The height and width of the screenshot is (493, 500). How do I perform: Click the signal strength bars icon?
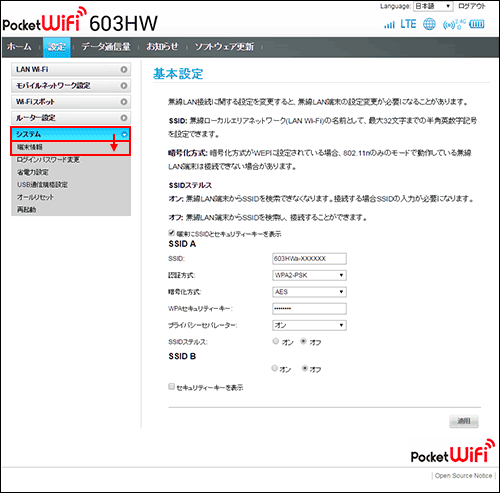click(389, 25)
